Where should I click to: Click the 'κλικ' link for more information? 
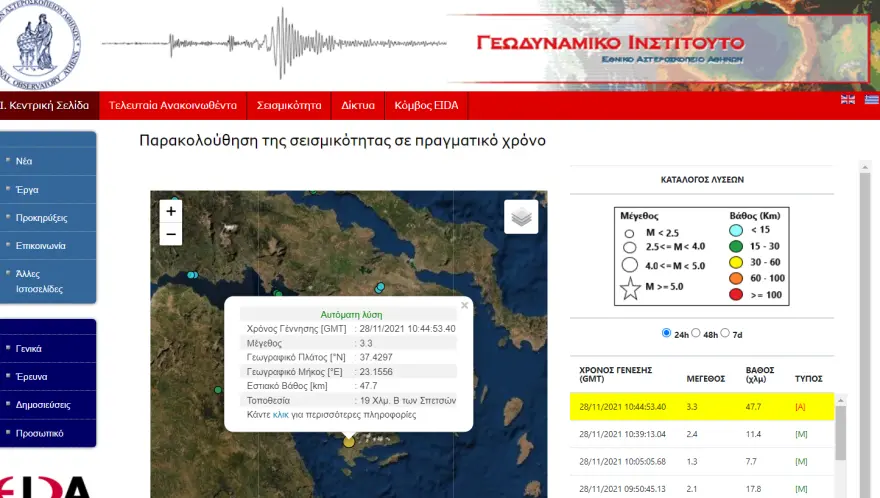tap(280, 414)
